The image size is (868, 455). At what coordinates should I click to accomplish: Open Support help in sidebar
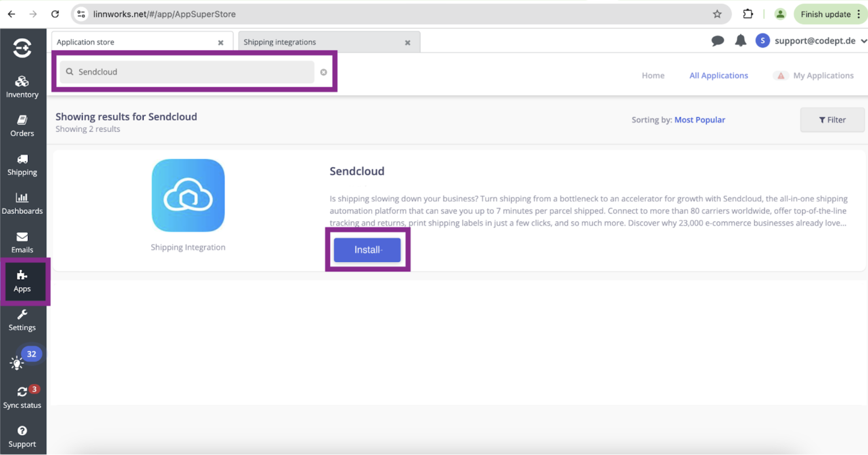point(22,436)
